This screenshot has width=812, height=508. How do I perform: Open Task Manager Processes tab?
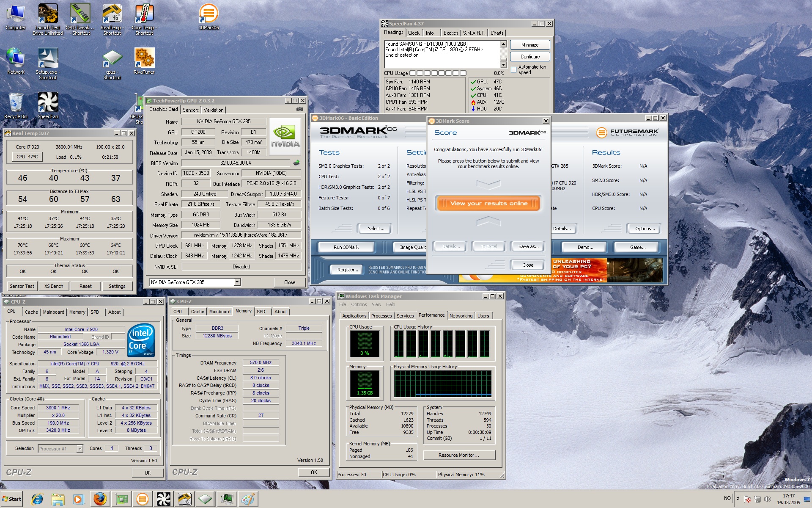(381, 316)
